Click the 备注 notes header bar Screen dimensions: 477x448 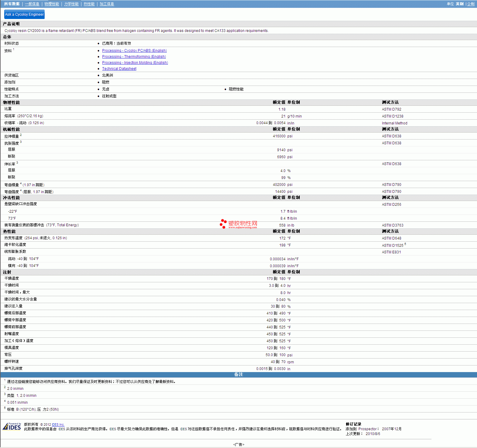[238, 374]
